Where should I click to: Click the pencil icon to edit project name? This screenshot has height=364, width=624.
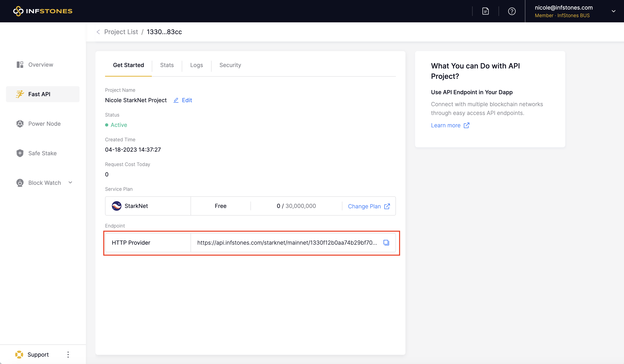(x=176, y=100)
